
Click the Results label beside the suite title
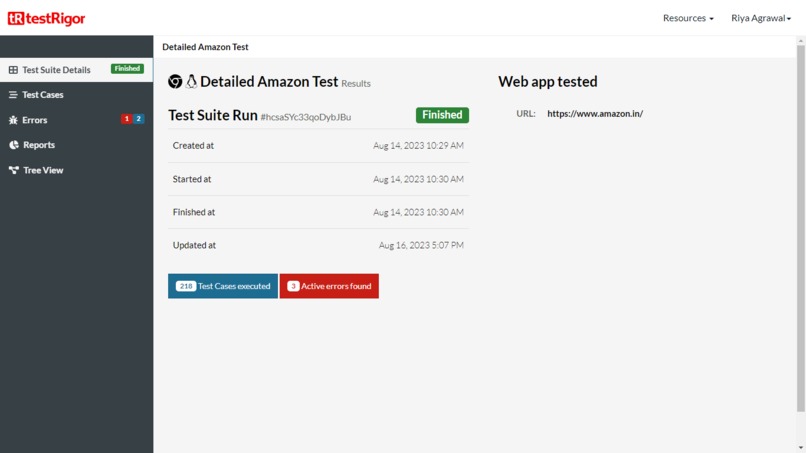click(356, 83)
